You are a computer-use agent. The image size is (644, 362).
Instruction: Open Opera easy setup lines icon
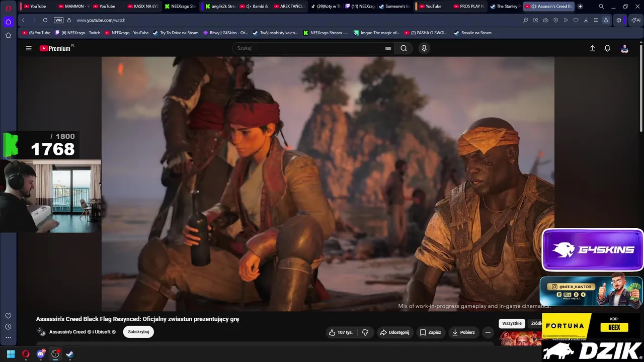tap(596, 20)
